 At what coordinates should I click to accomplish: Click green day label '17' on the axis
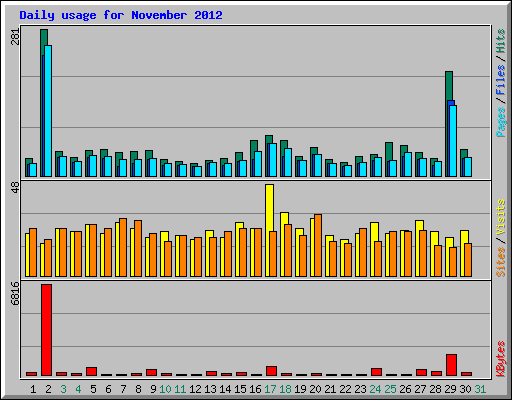(x=270, y=389)
